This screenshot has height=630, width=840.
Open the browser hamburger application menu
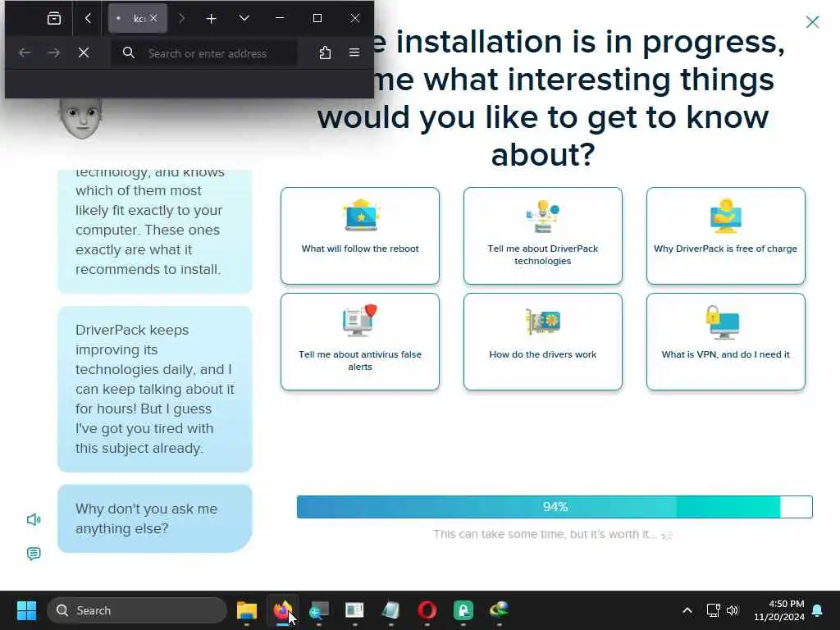click(354, 52)
